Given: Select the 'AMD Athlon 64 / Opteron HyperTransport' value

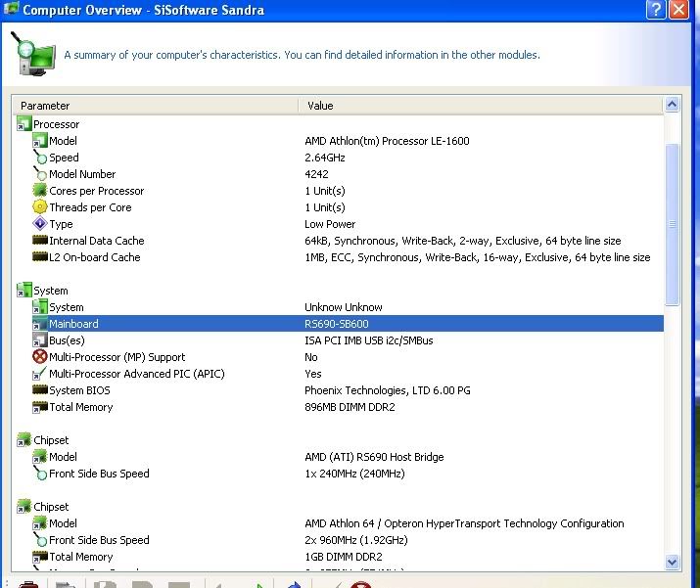Looking at the screenshot, I should [464, 523].
